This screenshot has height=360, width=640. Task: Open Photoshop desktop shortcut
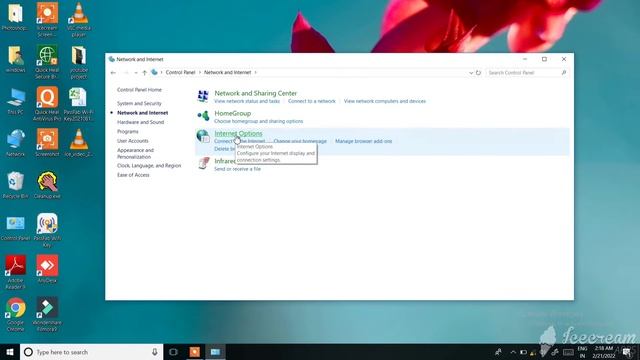(15, 18)
